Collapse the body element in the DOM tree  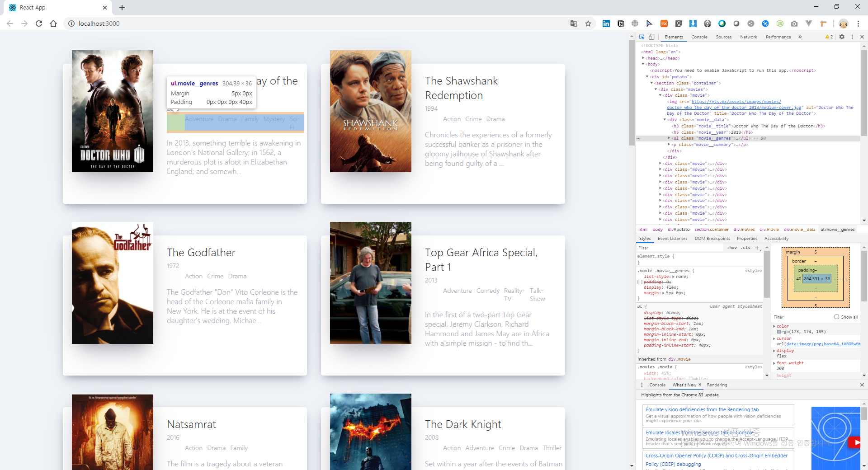coord(643,64)
